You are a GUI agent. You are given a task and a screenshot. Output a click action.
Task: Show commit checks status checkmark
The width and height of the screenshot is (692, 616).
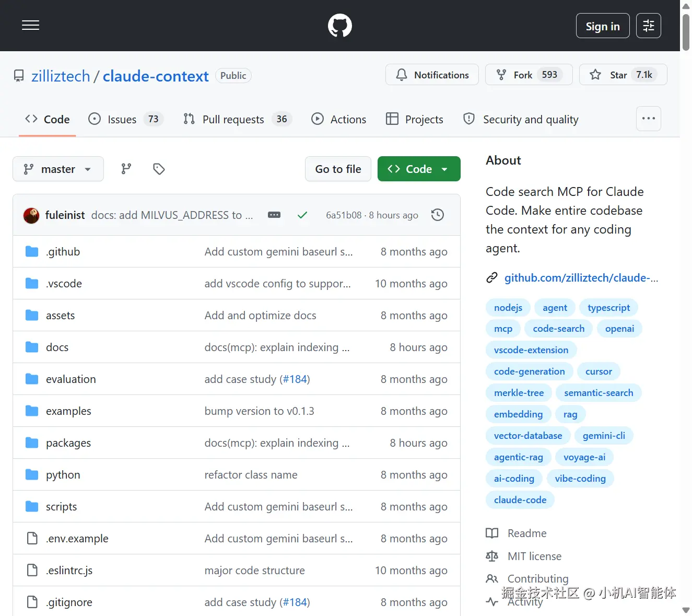302,215
